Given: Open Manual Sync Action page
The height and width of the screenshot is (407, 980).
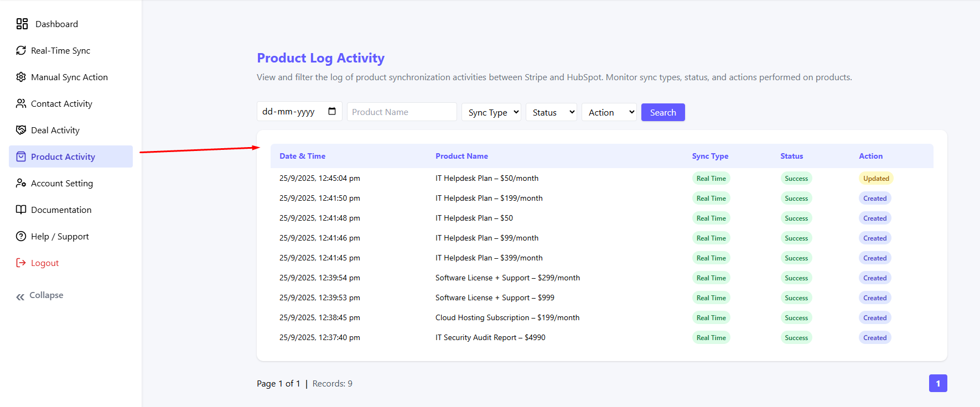Looking at the screenshot, I should click(x=71, y=77).
